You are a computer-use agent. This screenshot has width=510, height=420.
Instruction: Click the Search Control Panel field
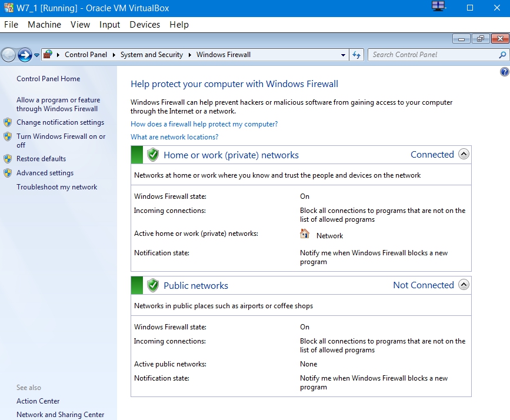[x=434, y=55]
